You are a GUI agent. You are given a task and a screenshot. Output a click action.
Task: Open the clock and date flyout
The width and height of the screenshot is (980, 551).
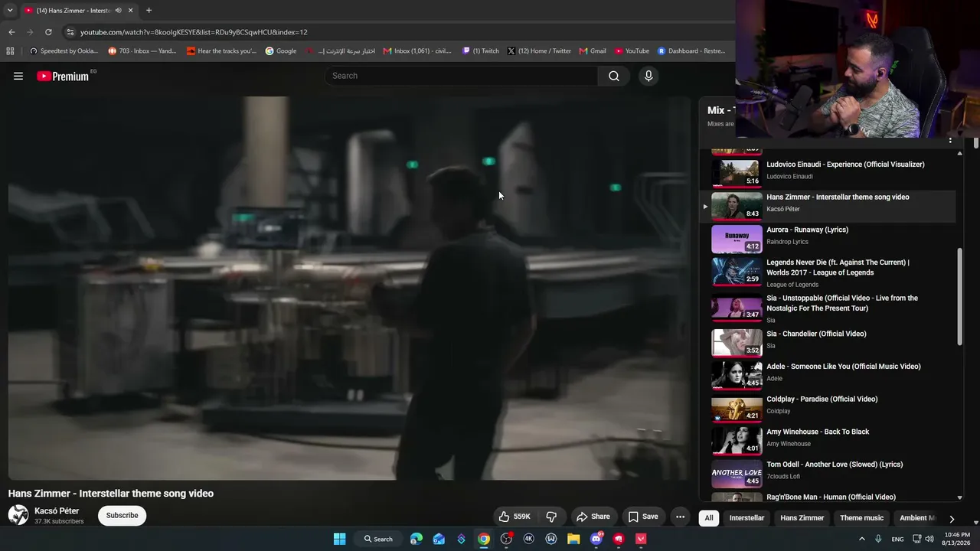tap(955, 539)
